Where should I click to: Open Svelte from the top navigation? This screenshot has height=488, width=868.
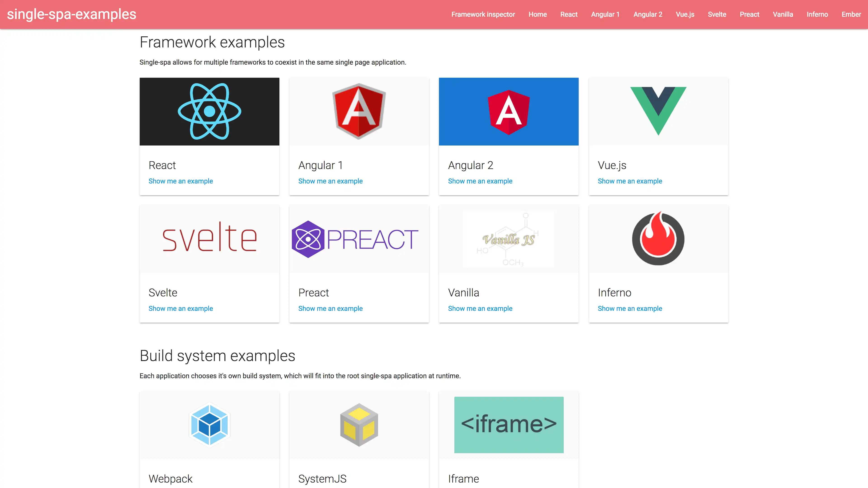coord(717,14)
